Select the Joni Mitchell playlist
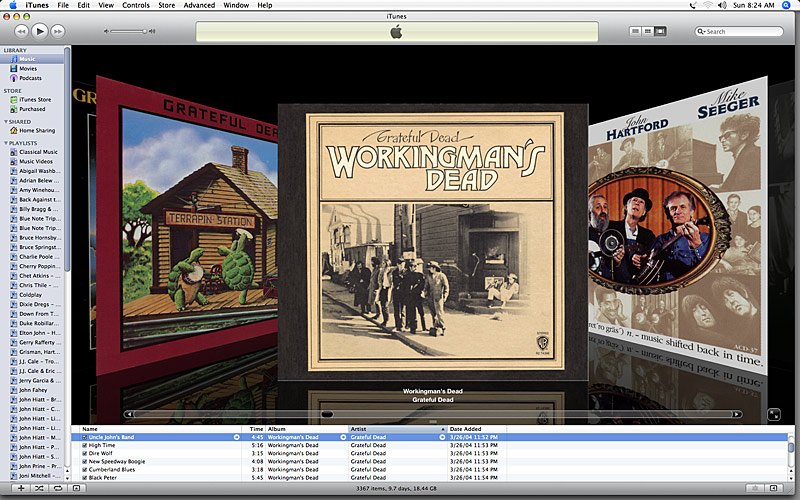Screen dimensions: 800x500 (x=32, y=476)
